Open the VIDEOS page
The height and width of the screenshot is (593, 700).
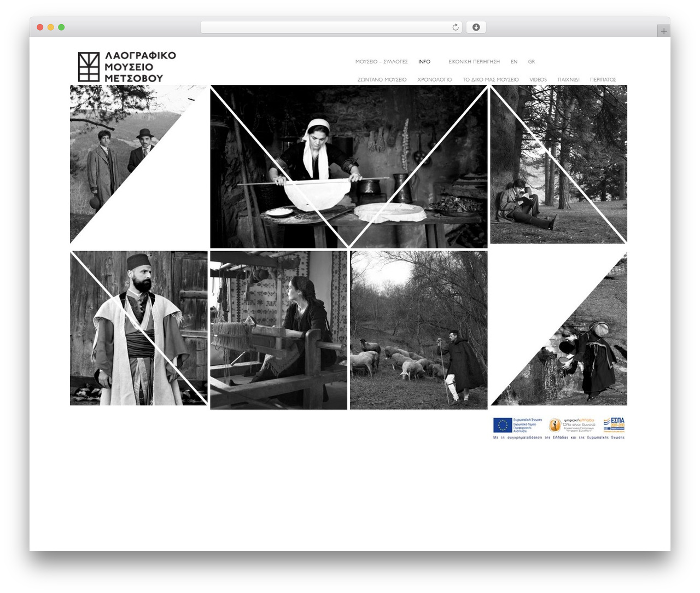pyautogui.click(x=538, y=80)
